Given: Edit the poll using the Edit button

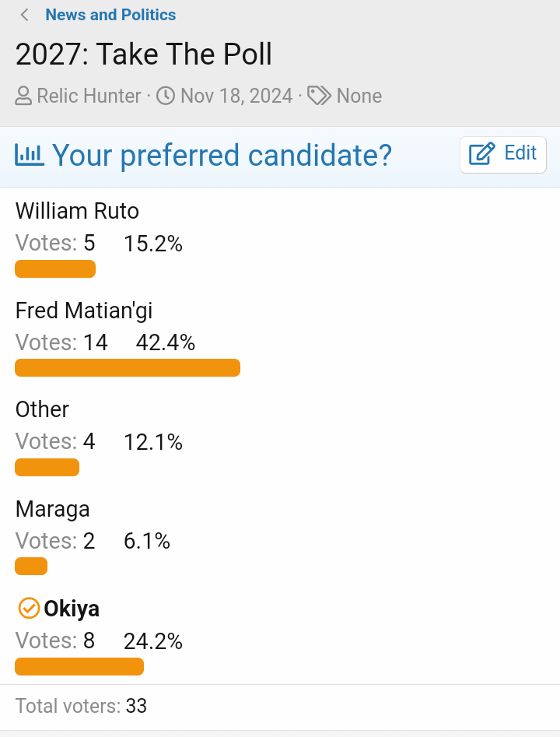Looking at the screenshot, I should tap(502, 155).
